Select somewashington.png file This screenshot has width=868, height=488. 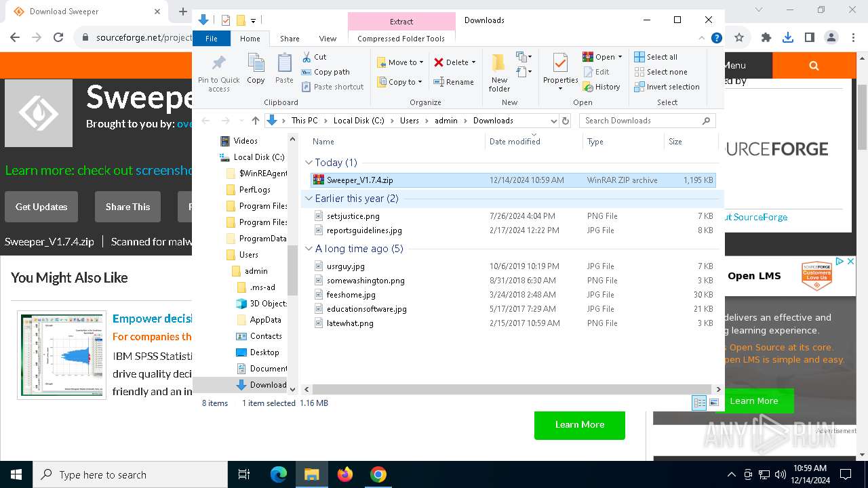pyautogui.click(x=513, y=281)
